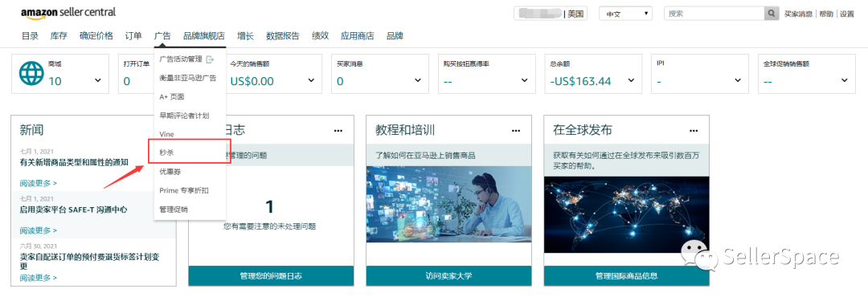The image size is (868, 297).
Task: Click the 管理国际商品信息 button
Action: tap(627, 276)
